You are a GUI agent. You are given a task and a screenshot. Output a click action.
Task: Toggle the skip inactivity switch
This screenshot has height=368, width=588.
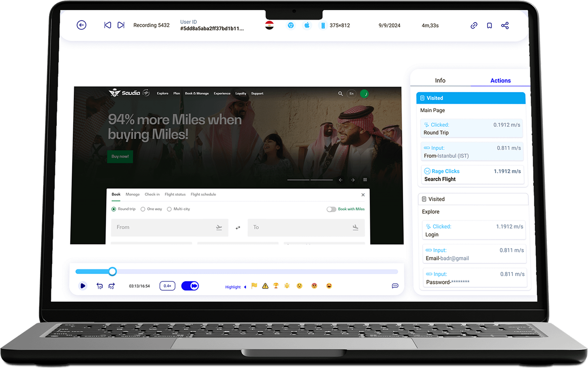[190, 286]
